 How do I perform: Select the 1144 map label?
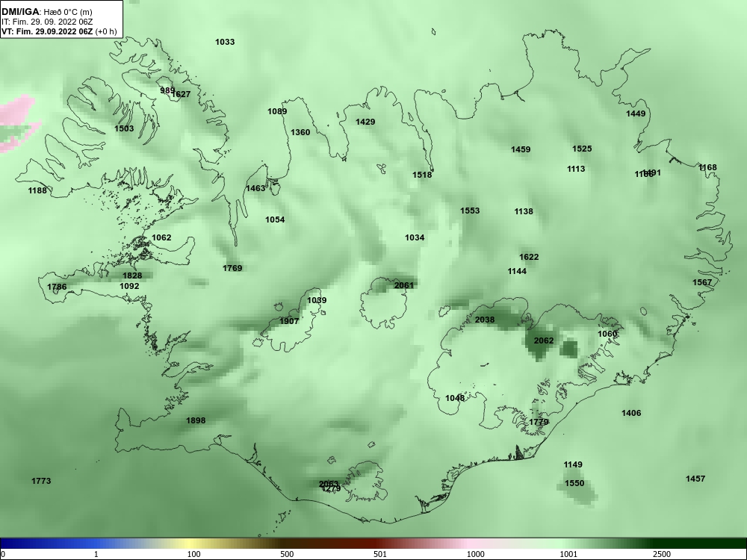(517, 272)
